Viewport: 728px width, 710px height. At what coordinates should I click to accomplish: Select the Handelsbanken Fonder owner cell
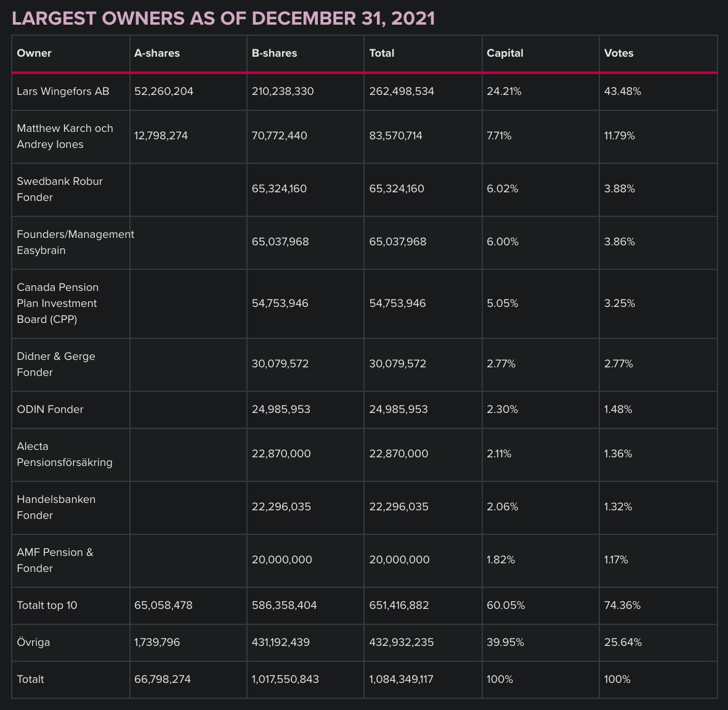(x=56, y=507)
